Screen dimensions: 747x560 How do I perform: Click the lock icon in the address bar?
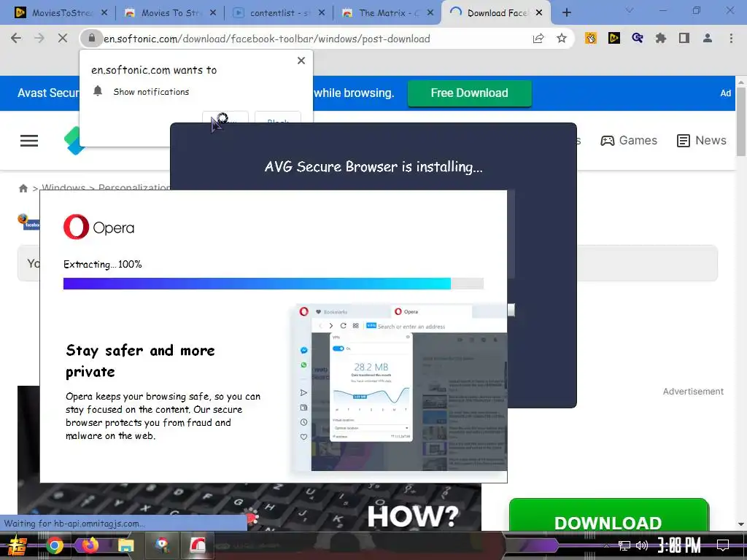[91, 39]
